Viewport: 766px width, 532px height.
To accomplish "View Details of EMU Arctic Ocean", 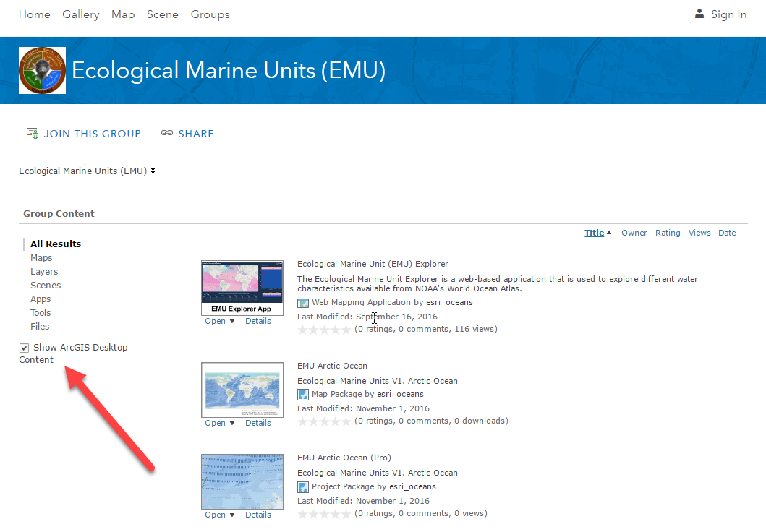I will tap(258, 423).
